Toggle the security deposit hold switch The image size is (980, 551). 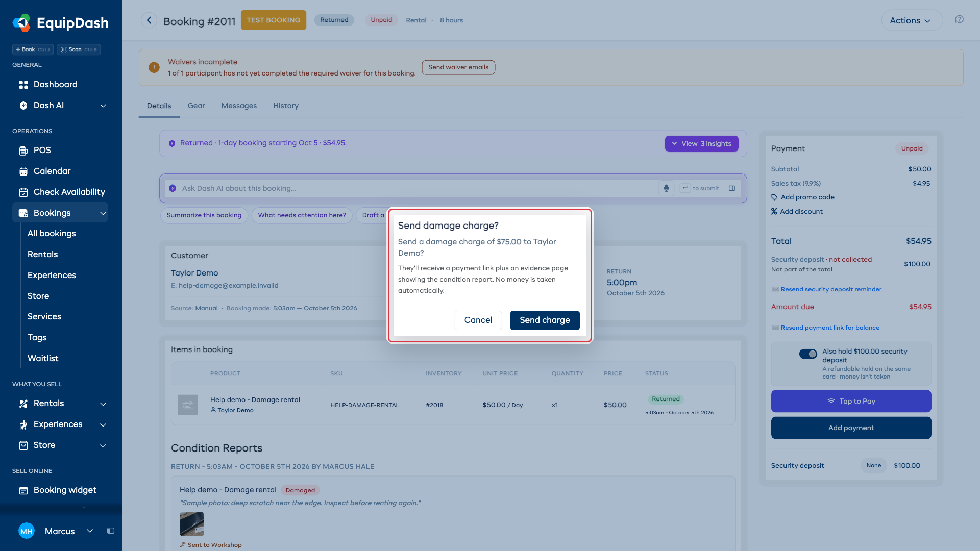808,354
